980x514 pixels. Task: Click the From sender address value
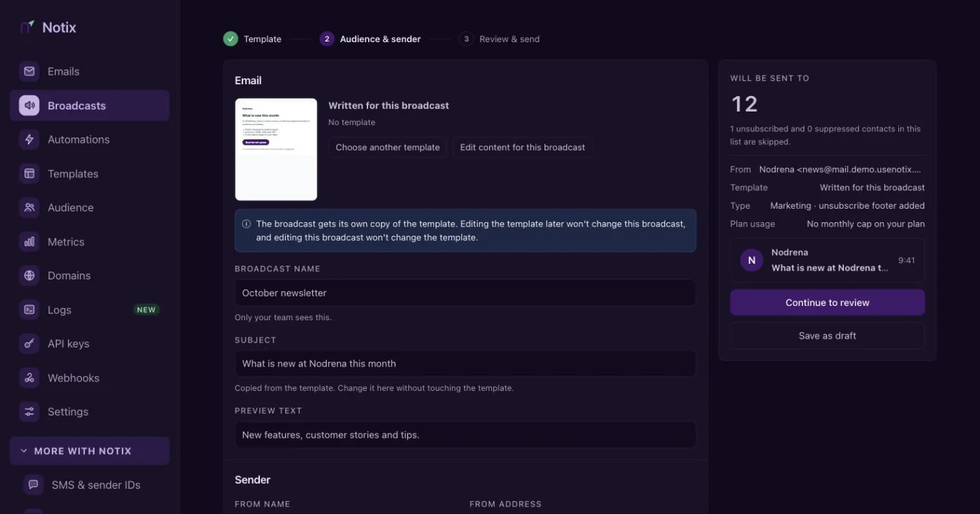coord(840,169)
